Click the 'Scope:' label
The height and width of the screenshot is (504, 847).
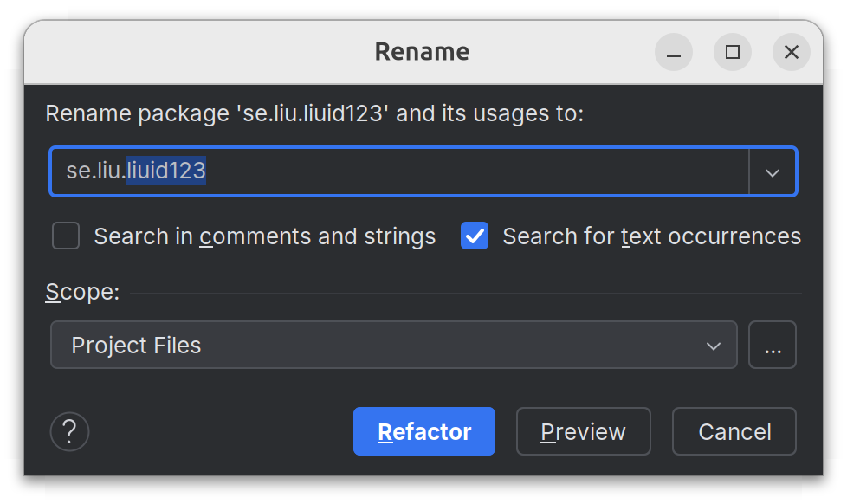point(82,292)
